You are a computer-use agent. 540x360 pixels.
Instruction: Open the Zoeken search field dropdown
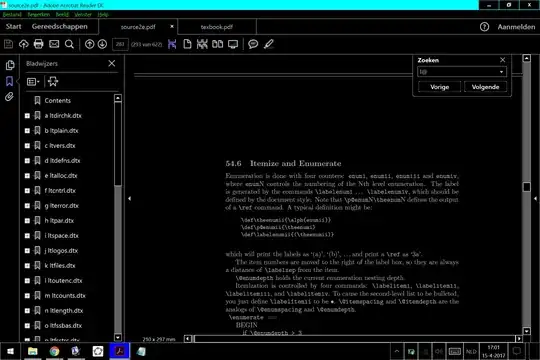[x=501, y=72]
